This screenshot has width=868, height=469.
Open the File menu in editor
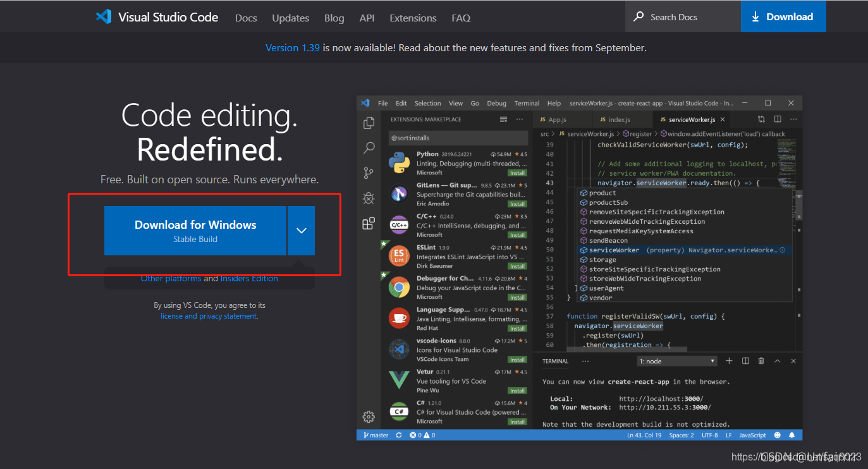pyautogui.click(x=383, y=103)
